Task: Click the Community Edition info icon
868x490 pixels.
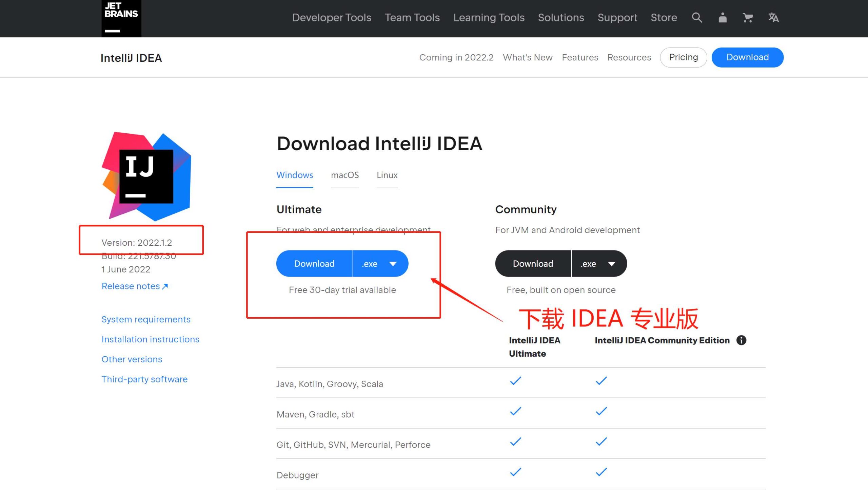Action: (x=741, y=340)
